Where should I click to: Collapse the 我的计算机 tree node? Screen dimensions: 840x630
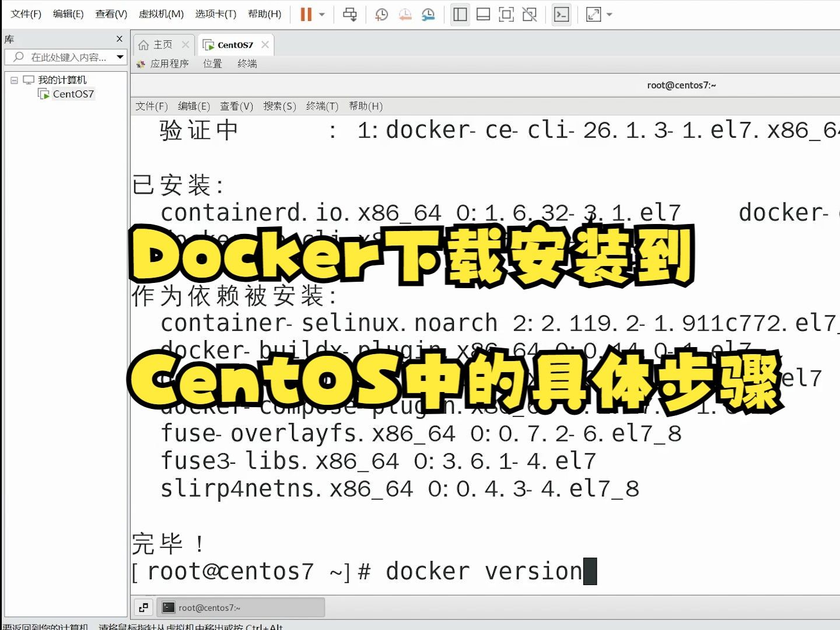[x=15, y=80]
